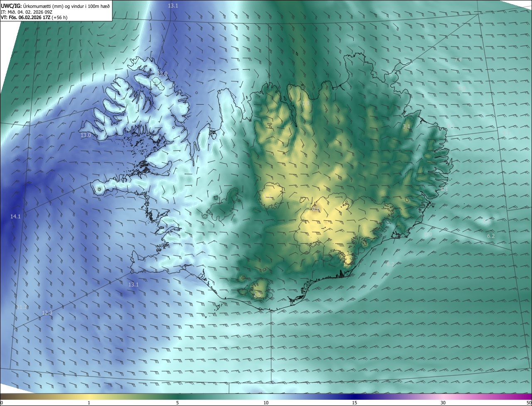
Task: Click the color scale tick labeled 1
Action: click(89, 403)
